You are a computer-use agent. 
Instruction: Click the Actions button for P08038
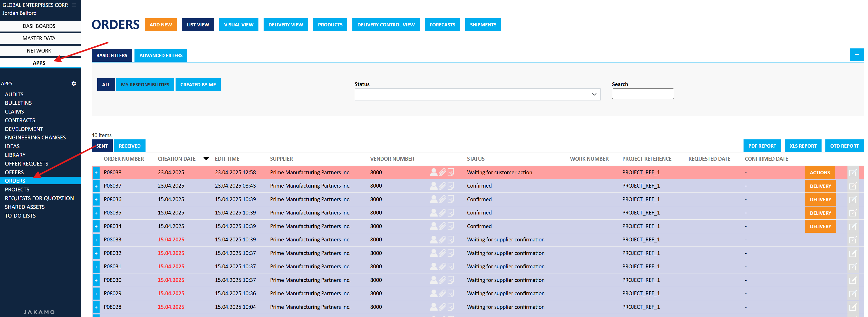(819, 173)
